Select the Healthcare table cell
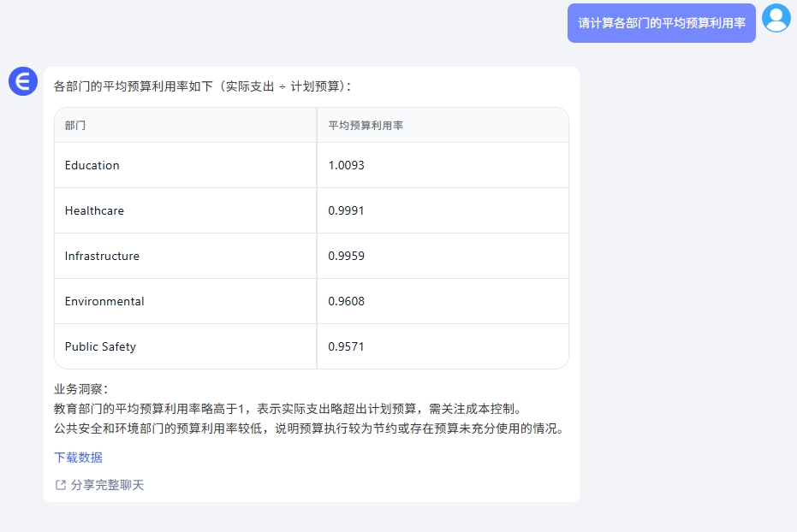 pyautogui.click(x=186, y=210)
